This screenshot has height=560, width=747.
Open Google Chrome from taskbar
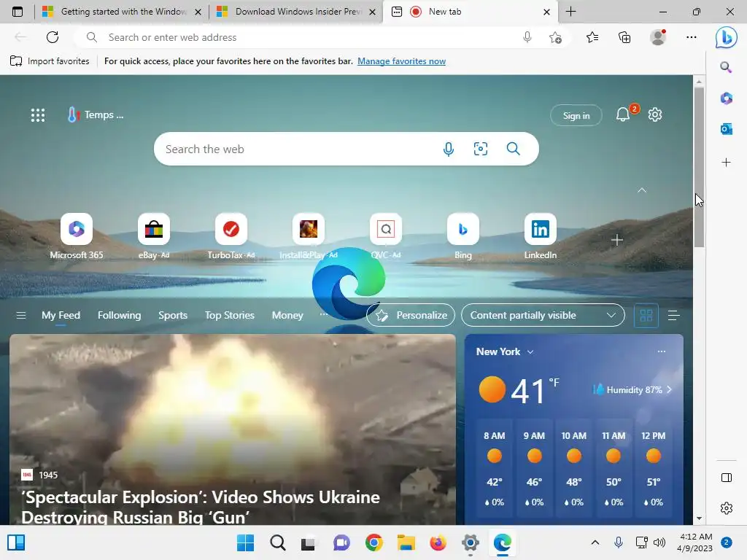pos(374,542)
